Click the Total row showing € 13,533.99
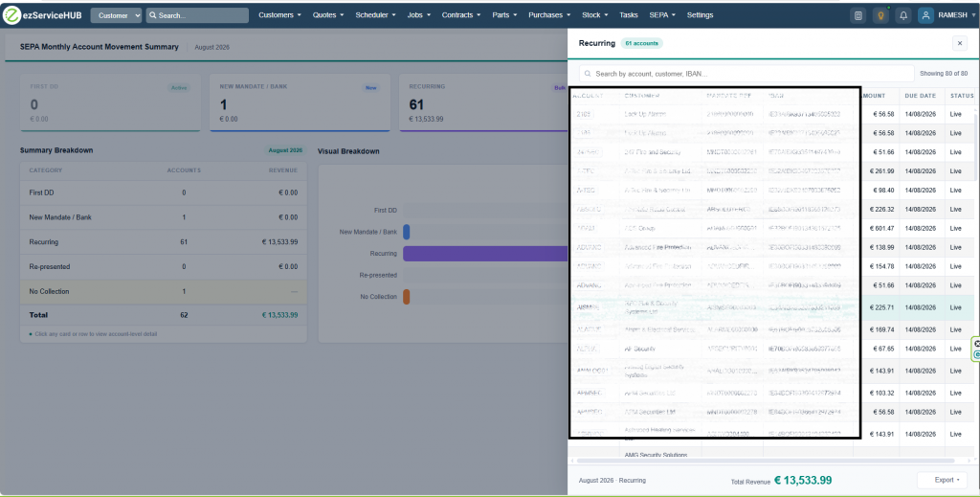Image resolution: width=980 pixels, height=497 pixels. click(x=163, y=315)
